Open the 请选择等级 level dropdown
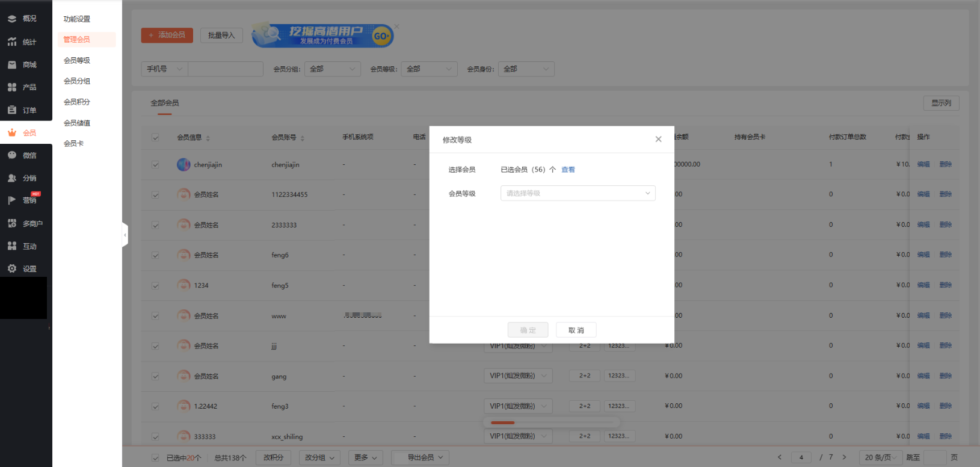The height and width of the screenshot is (467, 980). pyautogui.click(x=578, y=193)
